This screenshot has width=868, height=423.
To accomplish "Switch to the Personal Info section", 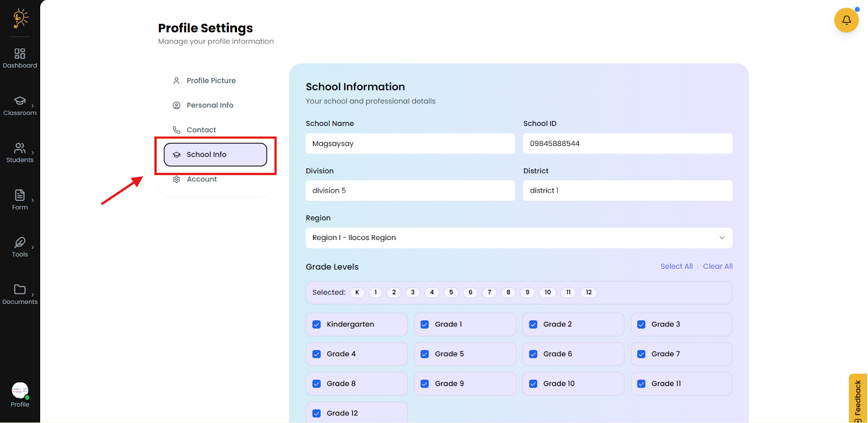I will (x=210, y=105).
